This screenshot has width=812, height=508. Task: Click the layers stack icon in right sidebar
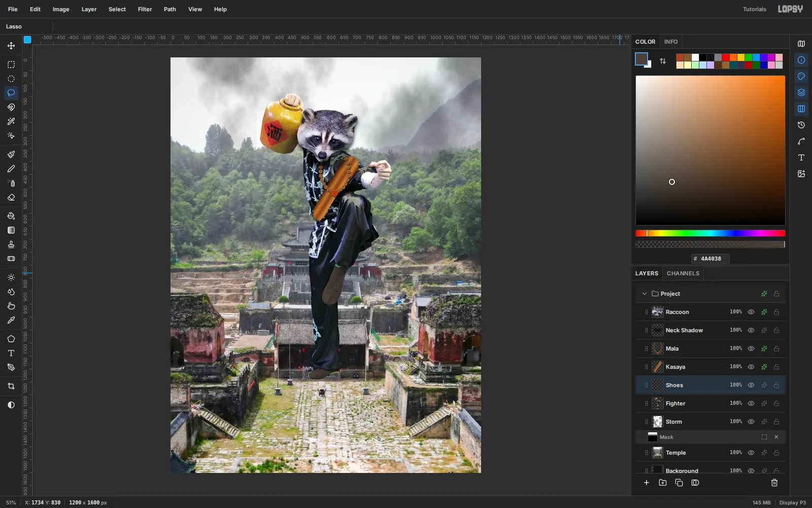[x=801, y=92]
